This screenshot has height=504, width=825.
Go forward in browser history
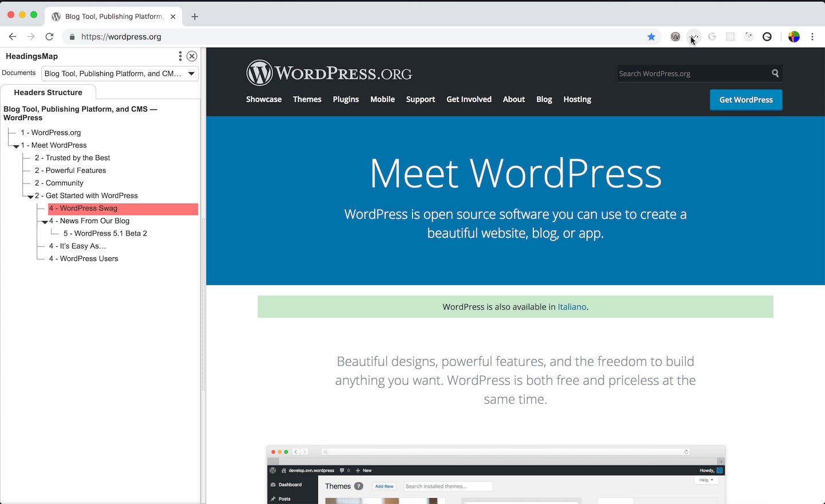31,37
